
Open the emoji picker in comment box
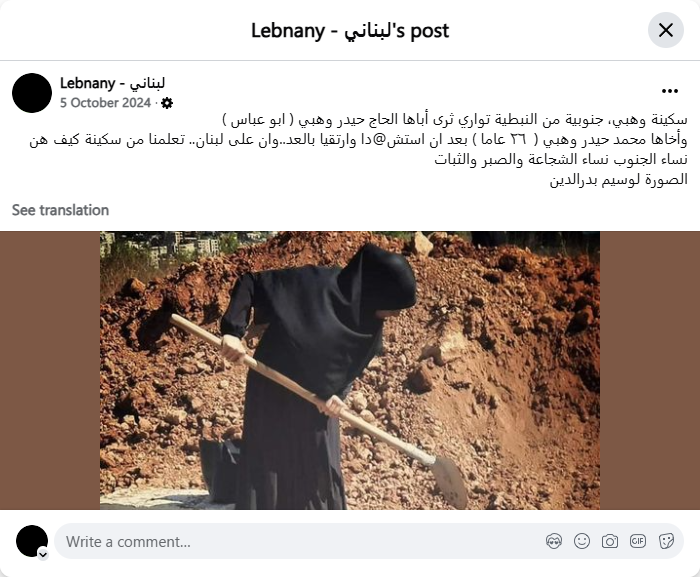[582, 541]
